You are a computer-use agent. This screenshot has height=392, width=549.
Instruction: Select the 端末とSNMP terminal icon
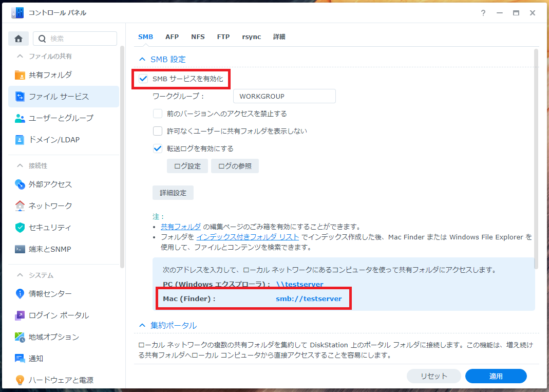pos(20,249)
